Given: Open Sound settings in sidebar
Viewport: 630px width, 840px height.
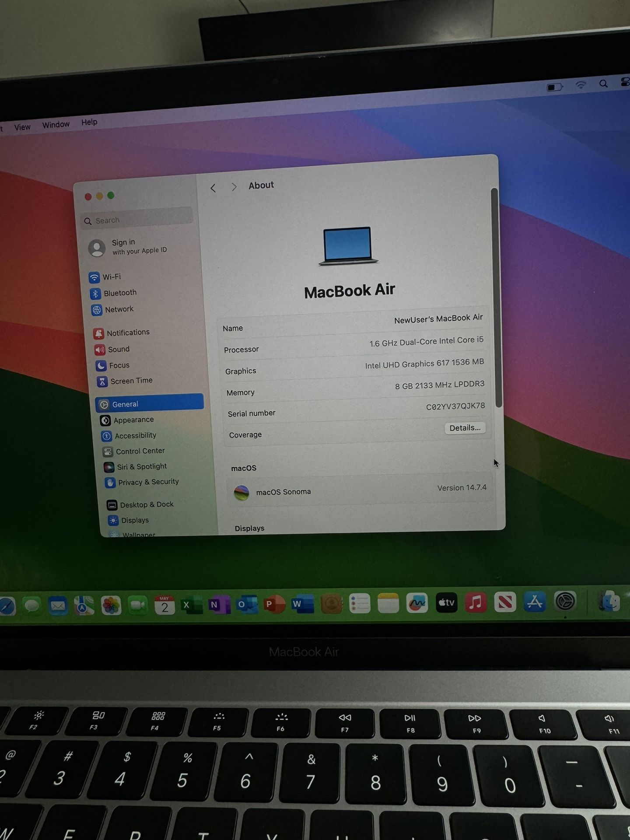Looking at the screenshot, I should coord(112,350).
